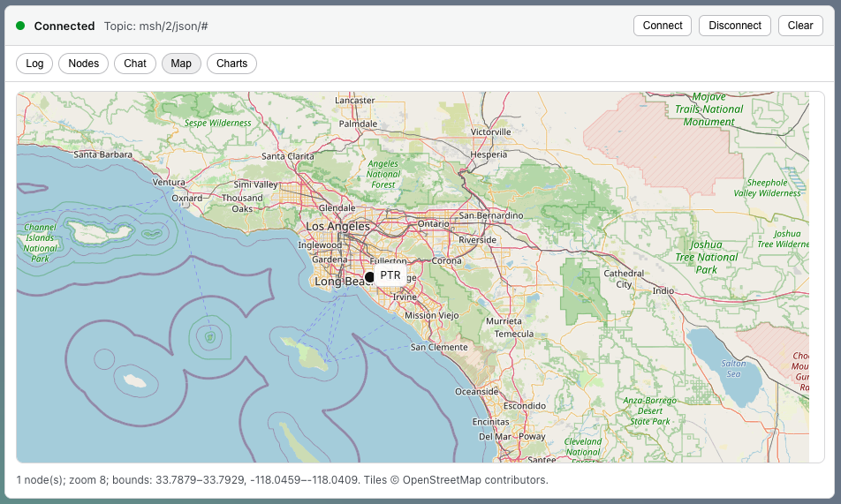Click the black PTR node marker dot
Viewport: 841px width, 504px height.
[x=369, y=276]
